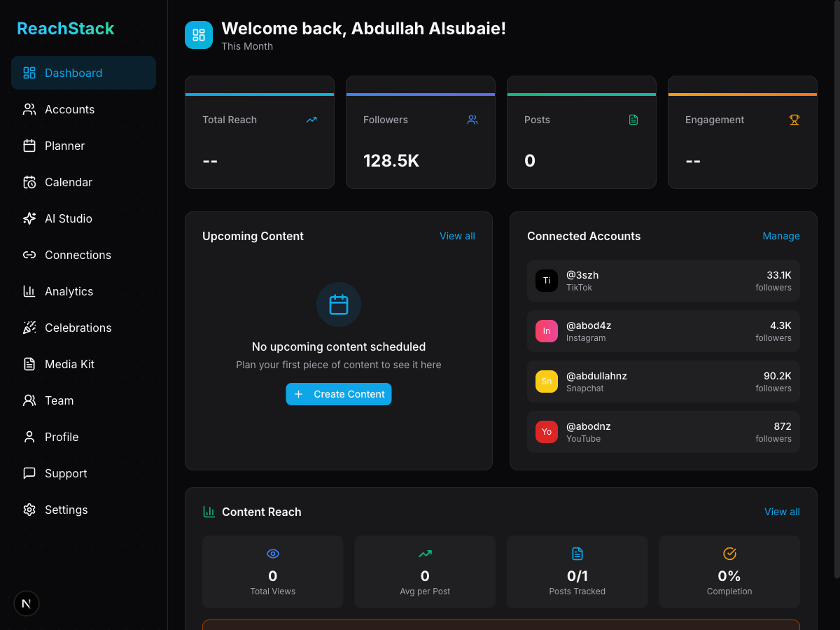Click the Create Content button
The height and width of the screenshot is (630, 840).
tap(339, 394)
